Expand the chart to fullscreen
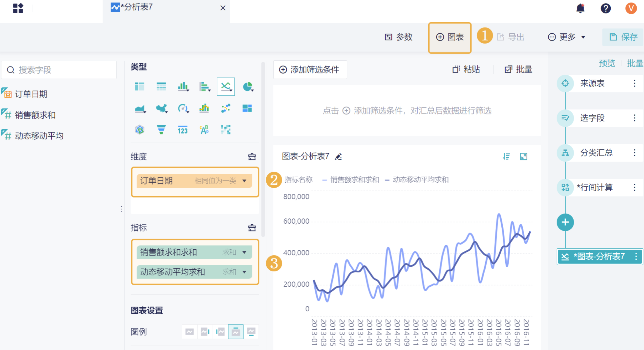644x350 pixels. pos(524,157)
